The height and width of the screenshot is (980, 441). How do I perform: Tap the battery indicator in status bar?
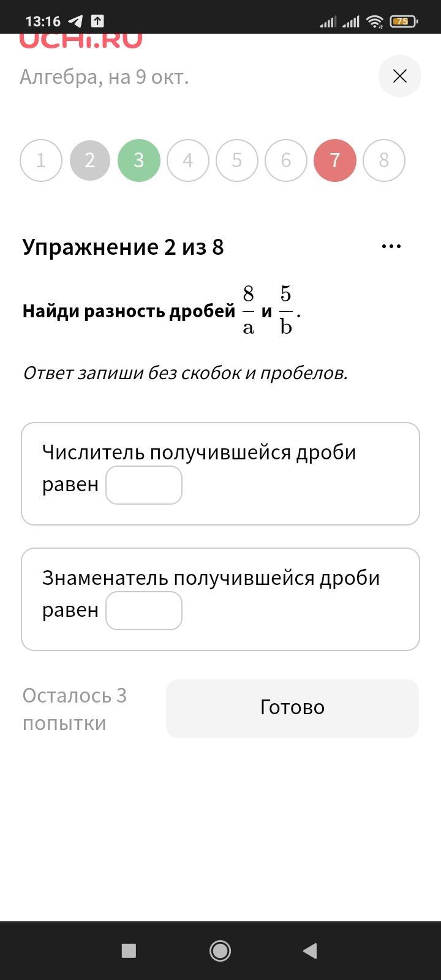[x=404, y=21]
